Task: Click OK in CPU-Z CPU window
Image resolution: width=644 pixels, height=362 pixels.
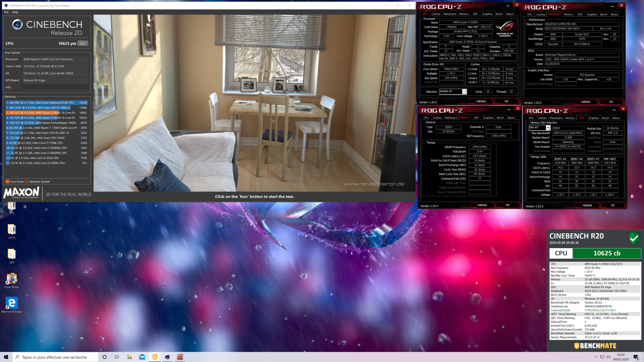Action: tap(506, 101)
